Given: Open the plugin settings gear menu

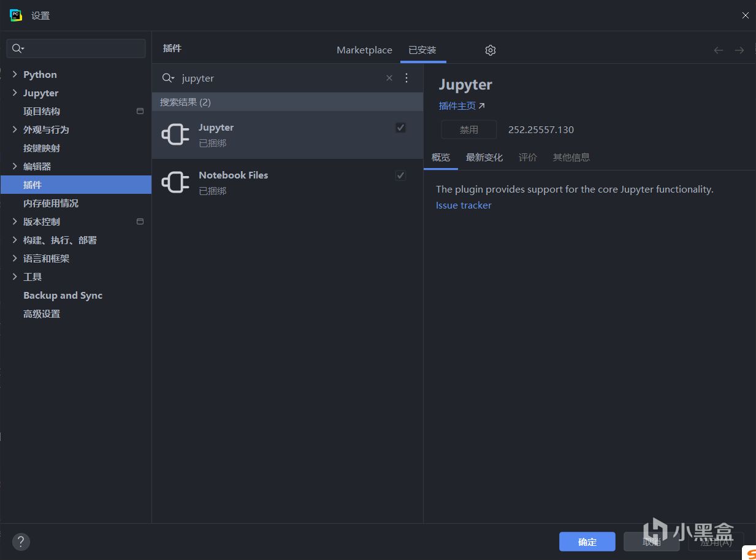Looking at the screenshot, I should point(490,50).
